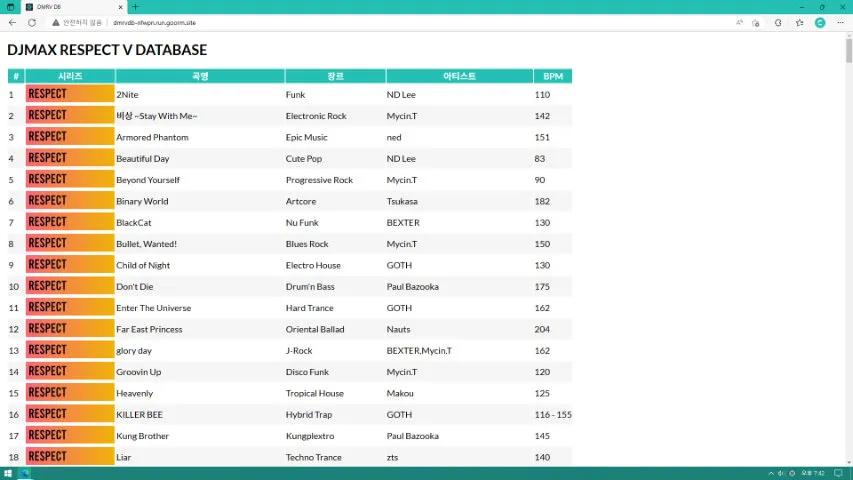Click the artist cell Tsukasa
The image size is (853, 480).
(x=402, y=201)
